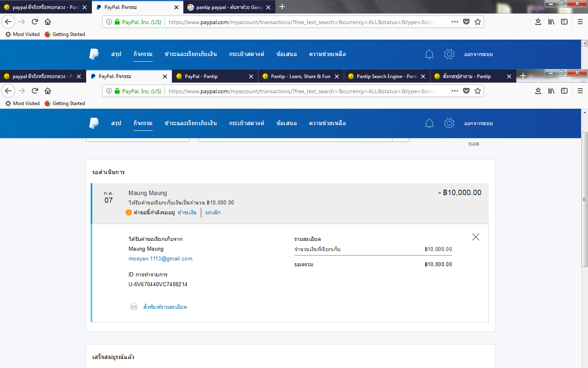Open page actions ellipsis in front window address bar
This screenshot has height=368, width=588.
pyautogui.click(x=455, y=91)
